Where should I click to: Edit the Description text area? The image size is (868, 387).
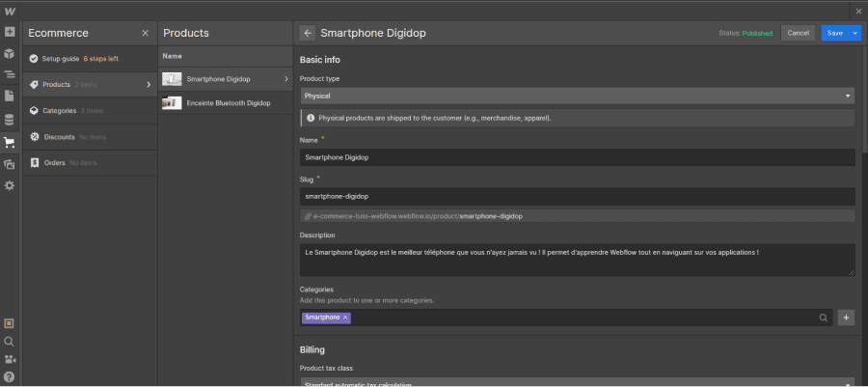click(x=578, y=260)
